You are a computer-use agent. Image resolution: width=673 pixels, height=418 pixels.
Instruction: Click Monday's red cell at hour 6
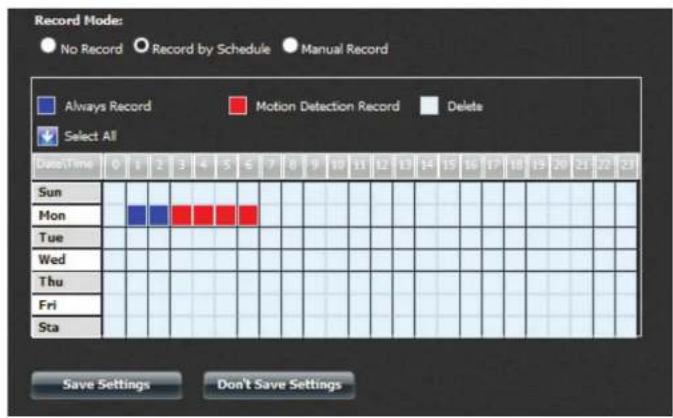pyautogui.click(x=249, y=215)
